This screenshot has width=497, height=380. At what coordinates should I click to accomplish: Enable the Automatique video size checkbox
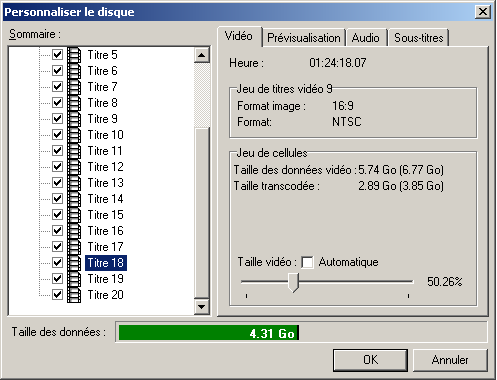307,262
